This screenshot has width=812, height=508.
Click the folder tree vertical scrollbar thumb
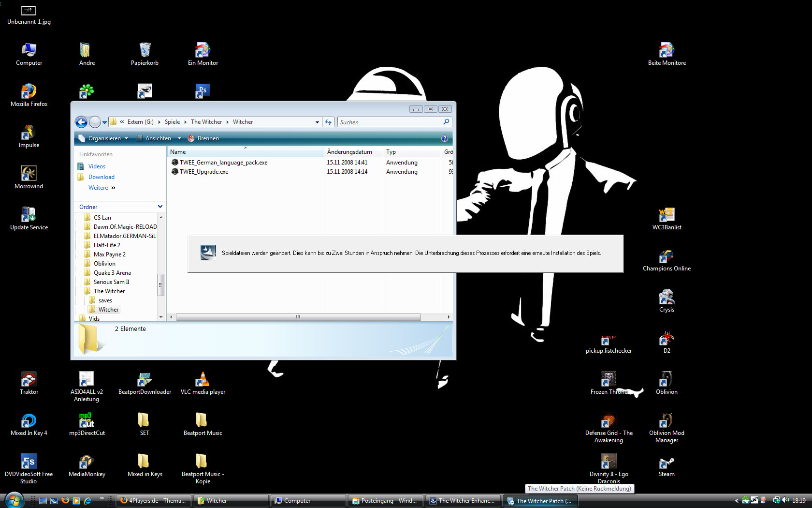160,284
